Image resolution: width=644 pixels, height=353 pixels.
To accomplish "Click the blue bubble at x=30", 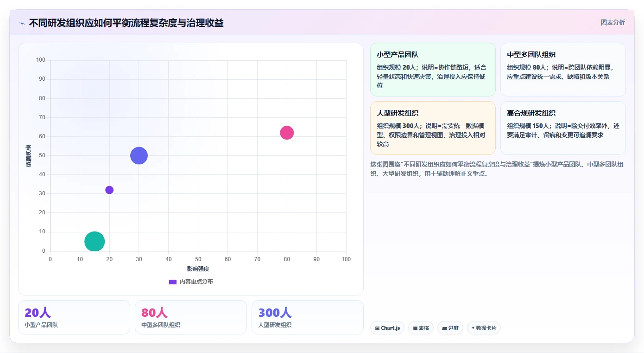I will (139, 155).
